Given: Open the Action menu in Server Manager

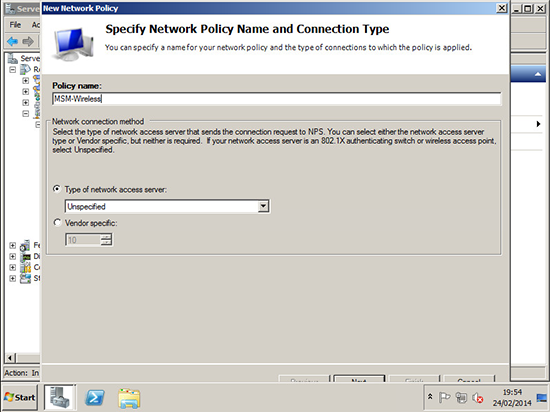Looking at the screenshot, I should 35,25.
